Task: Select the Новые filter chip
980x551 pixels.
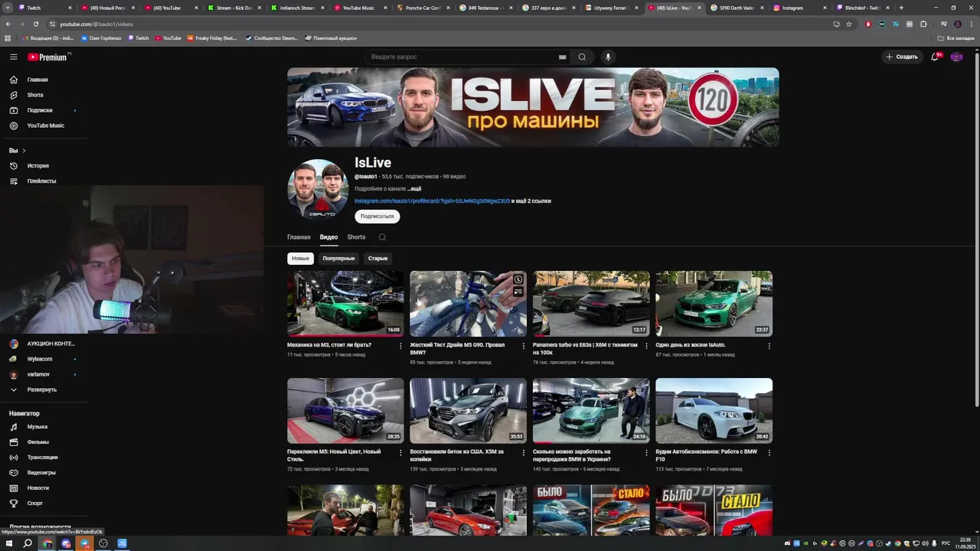Action: pos(300,259)
